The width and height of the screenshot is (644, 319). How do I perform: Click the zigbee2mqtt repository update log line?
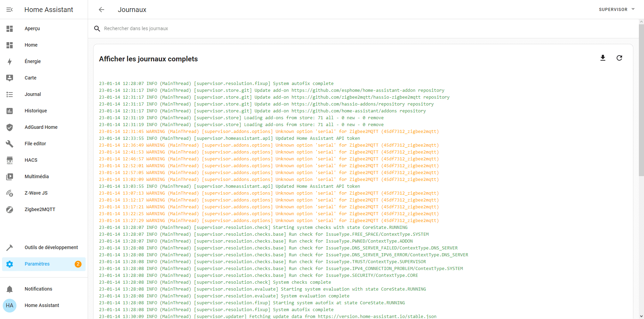[x=274, y=97]
